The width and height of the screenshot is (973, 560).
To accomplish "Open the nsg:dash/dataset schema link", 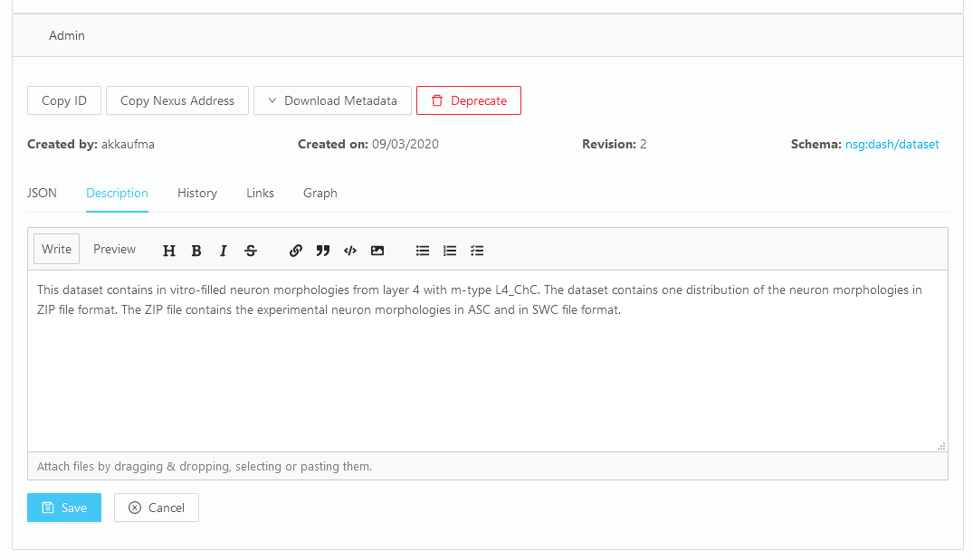I will (x=892, y=144).
